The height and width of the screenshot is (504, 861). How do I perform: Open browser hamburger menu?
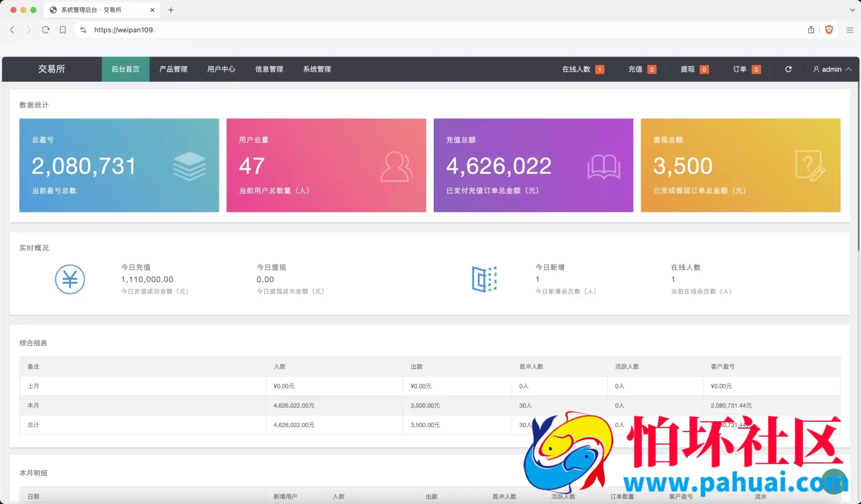click(850, 30)
